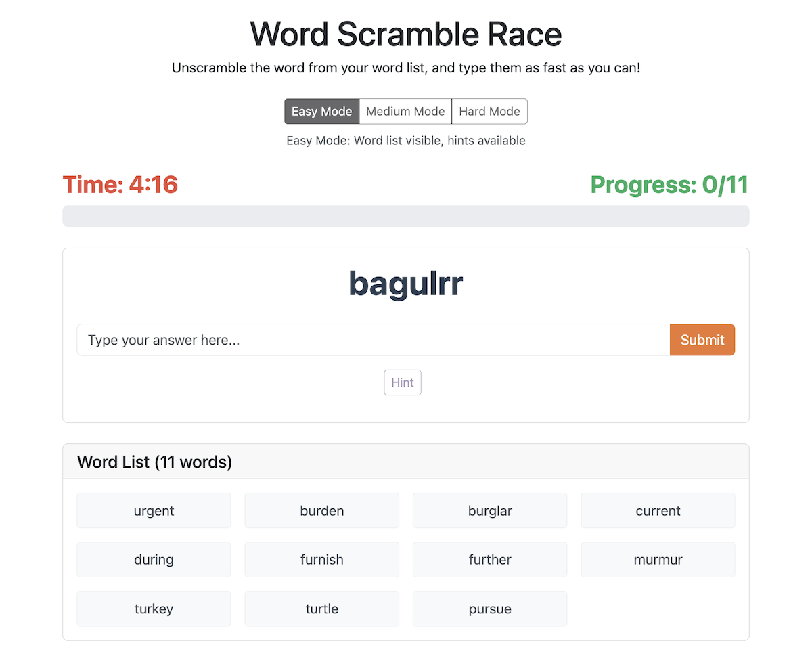Submit your answer
The width and height of the screenshot is (812, 658).
pyautogui.click(x=702, y=340)
